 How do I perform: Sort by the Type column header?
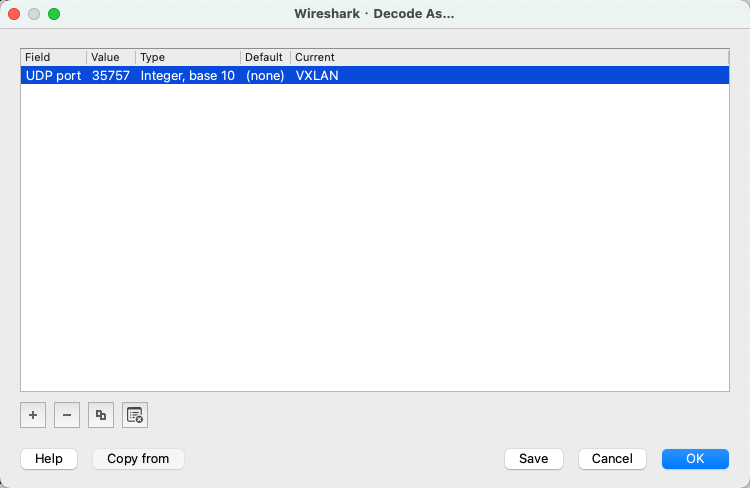coord(188,57)
